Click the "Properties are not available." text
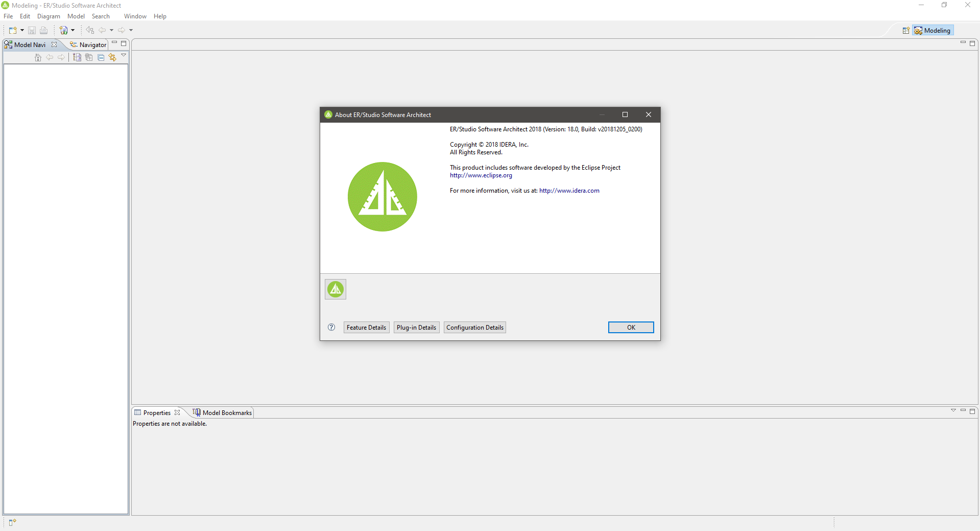 pos(170,424)
